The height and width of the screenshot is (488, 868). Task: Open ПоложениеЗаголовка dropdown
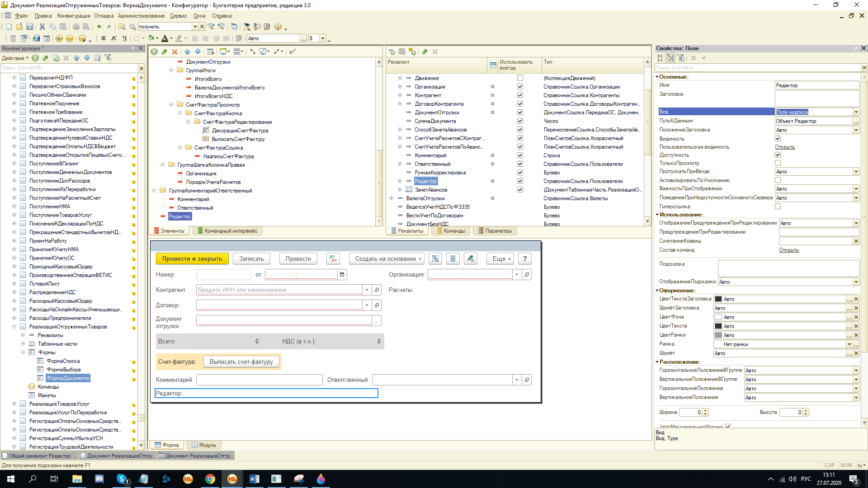(x=856, y=130)
